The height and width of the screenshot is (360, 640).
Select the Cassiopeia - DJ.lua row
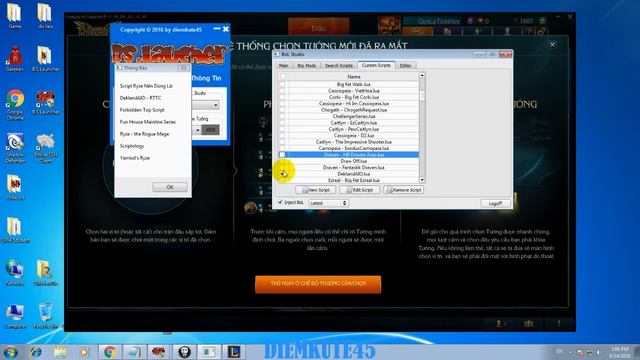pos(353,136)
